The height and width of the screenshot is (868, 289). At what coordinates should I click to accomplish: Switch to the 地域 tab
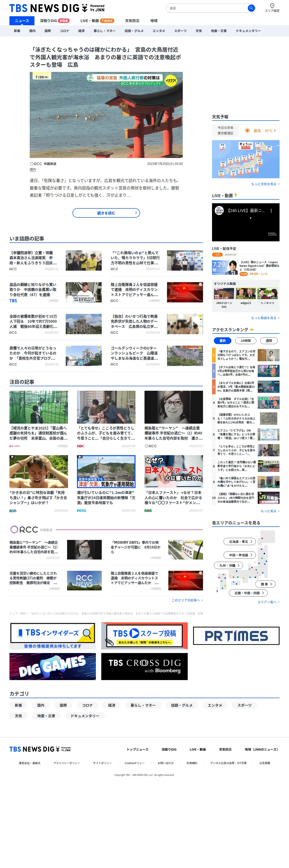tap(154, 21)
